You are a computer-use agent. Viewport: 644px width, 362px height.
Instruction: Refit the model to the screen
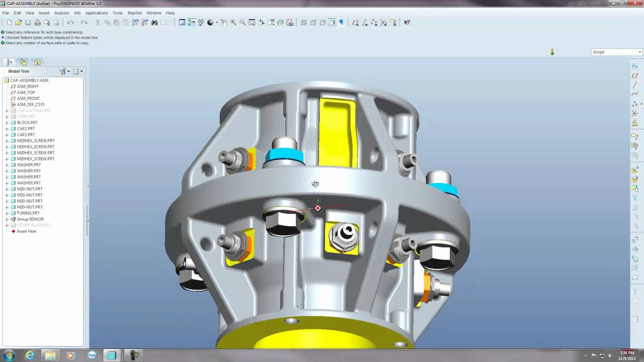tap(252, 22)
